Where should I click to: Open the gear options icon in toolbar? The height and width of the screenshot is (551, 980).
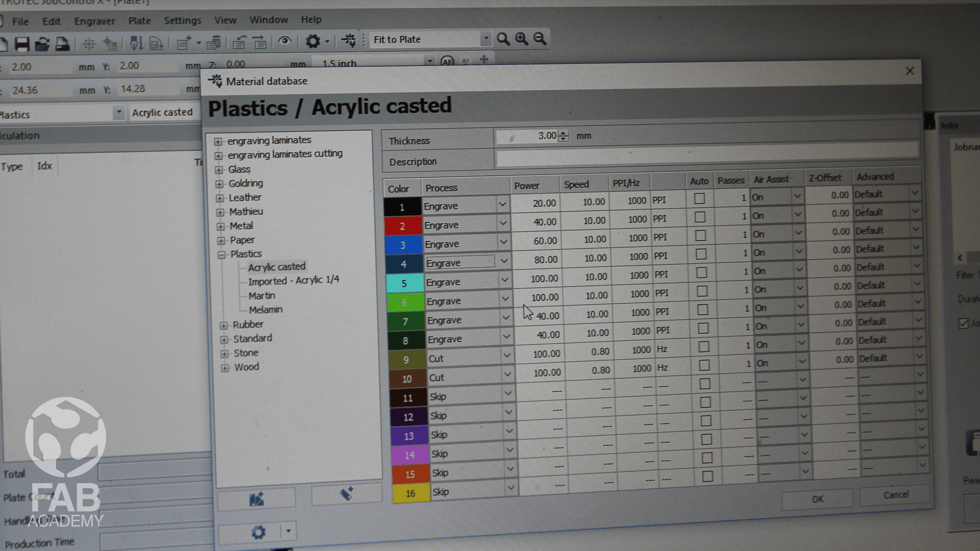312,41
